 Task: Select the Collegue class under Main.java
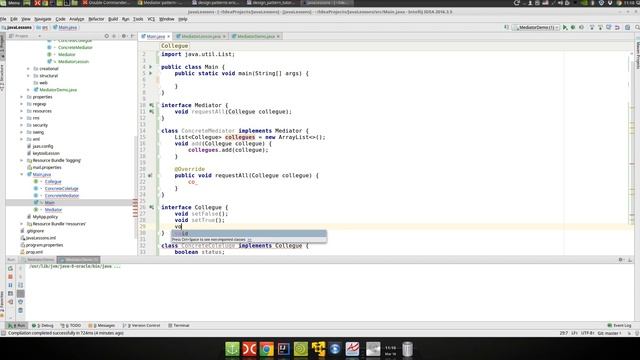(53, 182)
